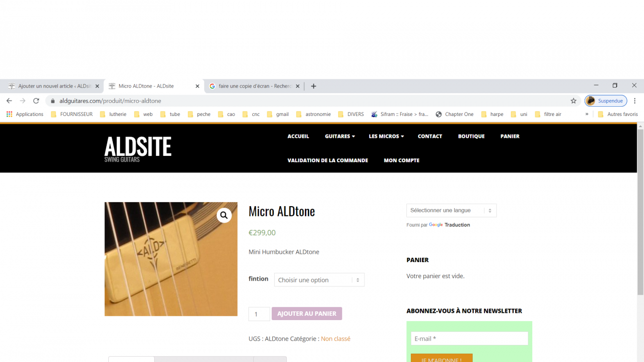Open PANIER menu item
Image resolution: width=644 pixels, height=362 pixels.
coord(510,136)
